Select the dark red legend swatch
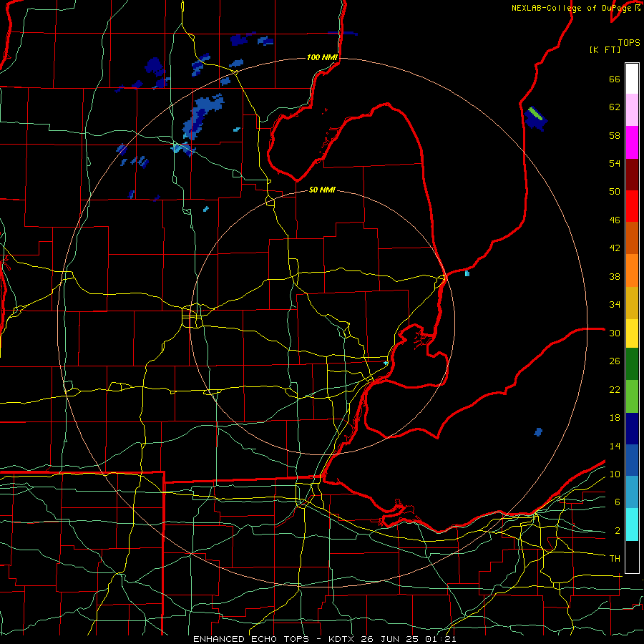 (x=632, y=174)
